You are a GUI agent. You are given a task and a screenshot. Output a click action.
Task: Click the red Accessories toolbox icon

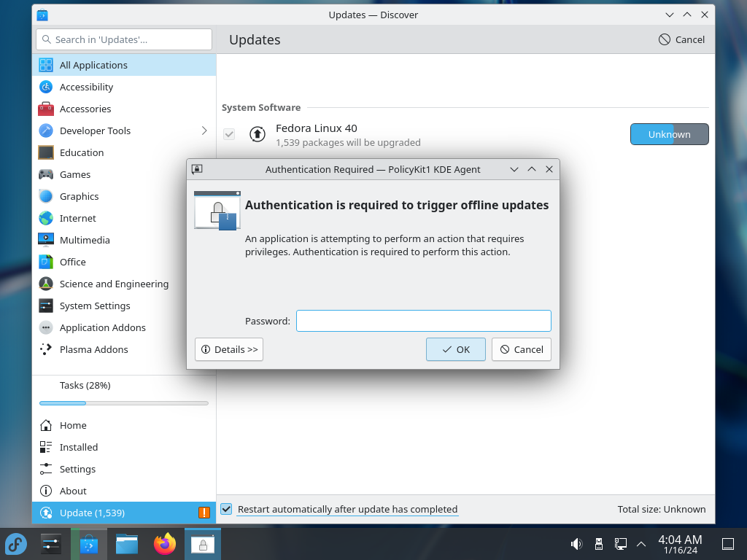coord(46,109)
